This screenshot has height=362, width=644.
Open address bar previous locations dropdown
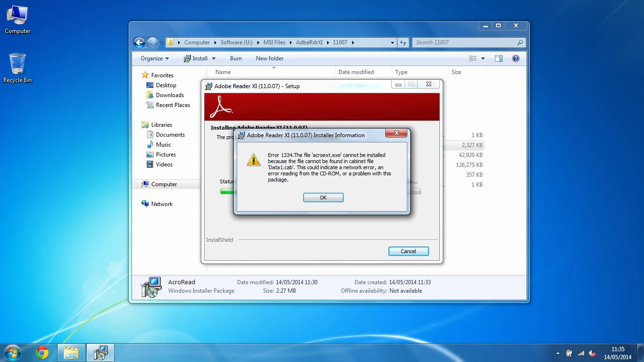pos(392,42)
